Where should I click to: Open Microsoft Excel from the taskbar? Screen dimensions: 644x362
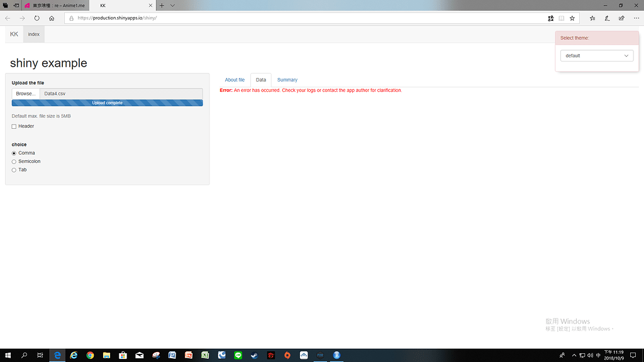click(x=205, y=355)
